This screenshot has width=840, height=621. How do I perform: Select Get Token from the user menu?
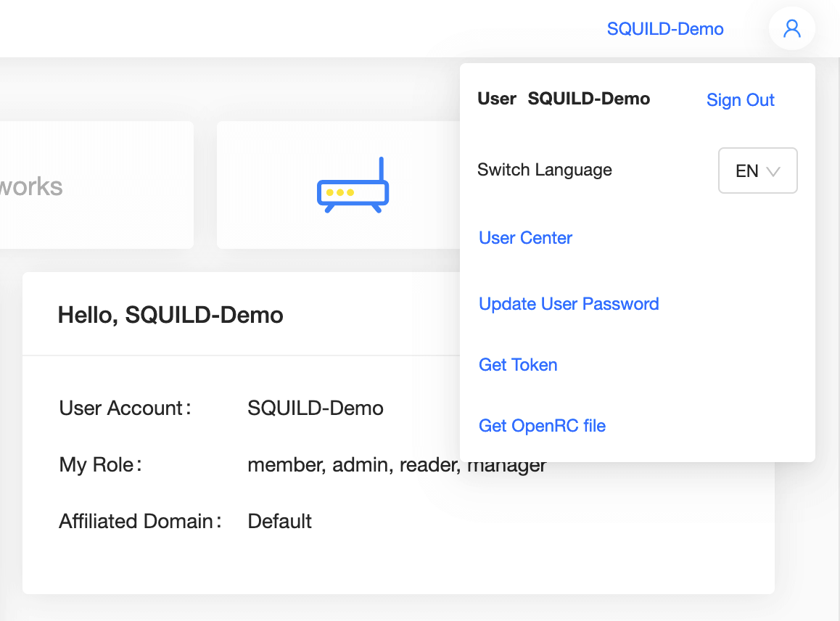pos(518,365)
